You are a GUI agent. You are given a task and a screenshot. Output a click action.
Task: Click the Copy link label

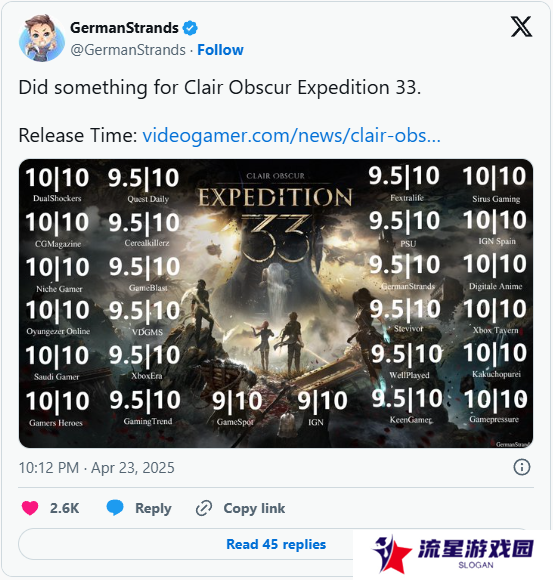click(x=254, y=508)
